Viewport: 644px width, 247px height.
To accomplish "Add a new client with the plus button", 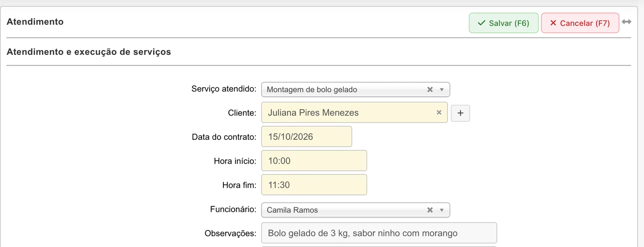I will (460, 113).
